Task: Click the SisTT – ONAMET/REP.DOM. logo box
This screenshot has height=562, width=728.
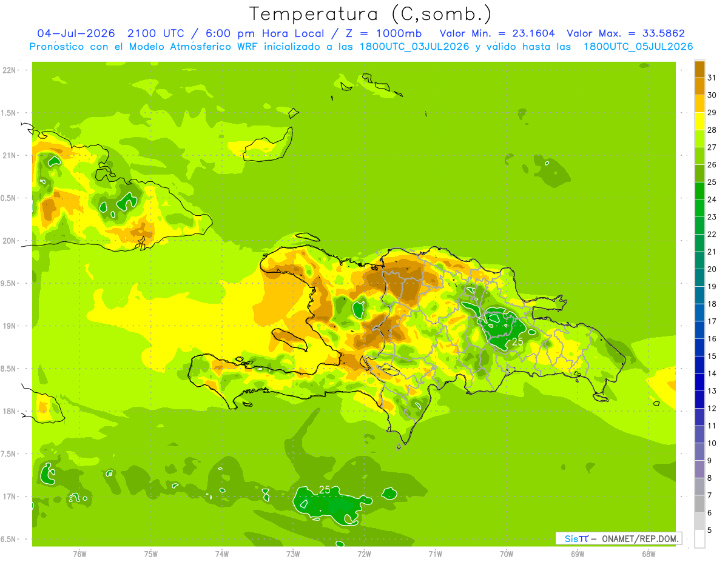Action: pyautogui.click(x=618, y=538)
